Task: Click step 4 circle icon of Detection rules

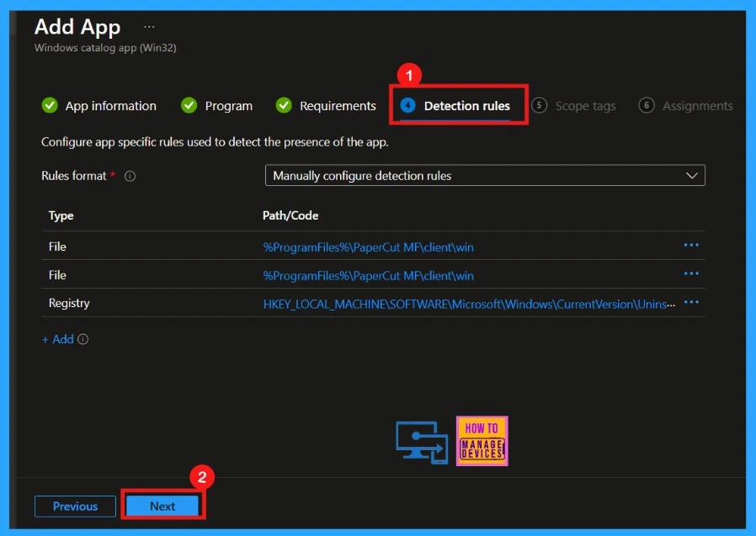Action: [x=408, y=105]
